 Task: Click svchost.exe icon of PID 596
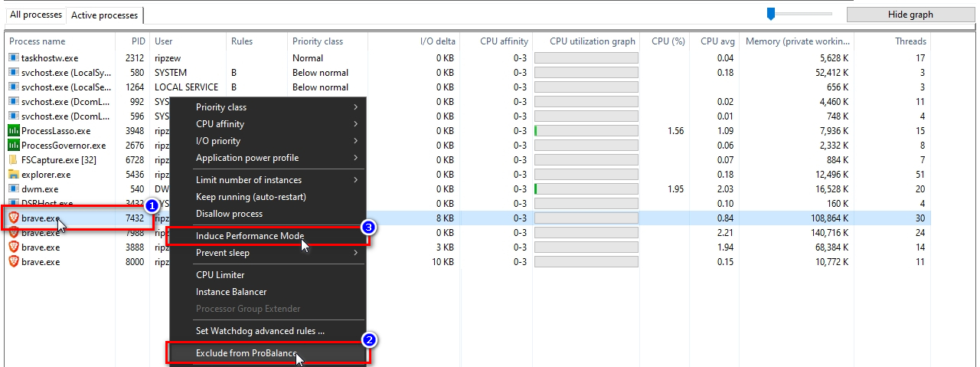13,116
